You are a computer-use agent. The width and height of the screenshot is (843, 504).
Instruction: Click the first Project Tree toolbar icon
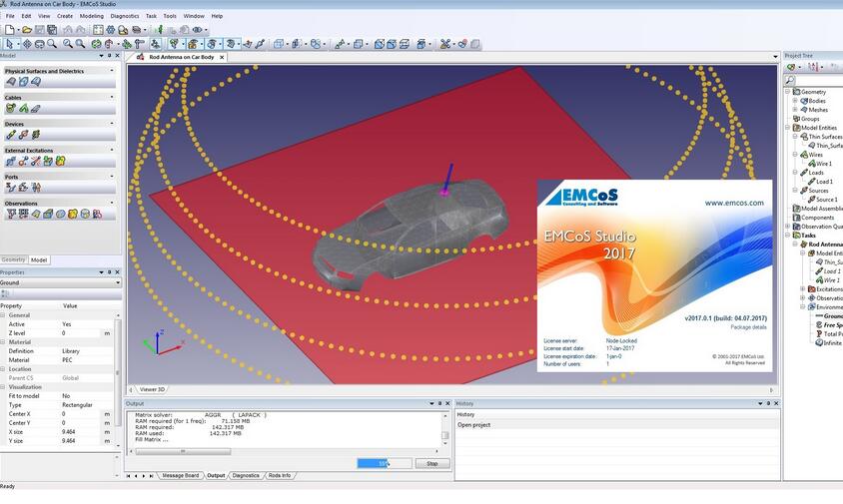(x=791, y=67)
